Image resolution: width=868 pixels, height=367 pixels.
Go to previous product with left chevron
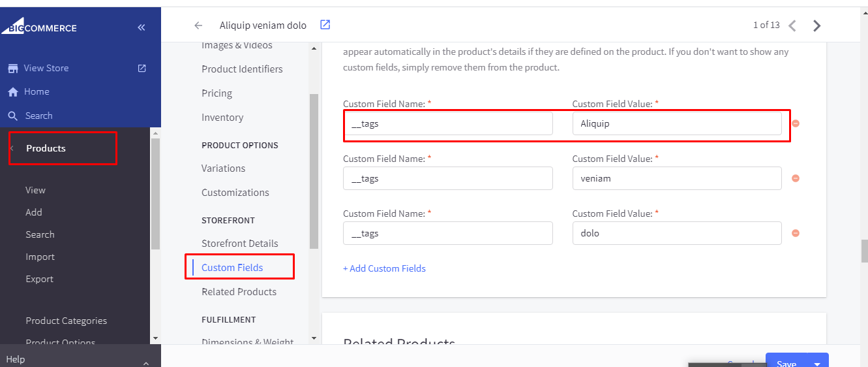tap(792, 25)
